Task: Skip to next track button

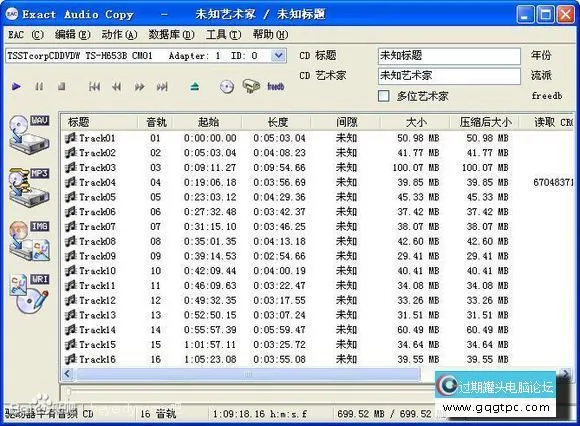Action: [x=162, y=87]
